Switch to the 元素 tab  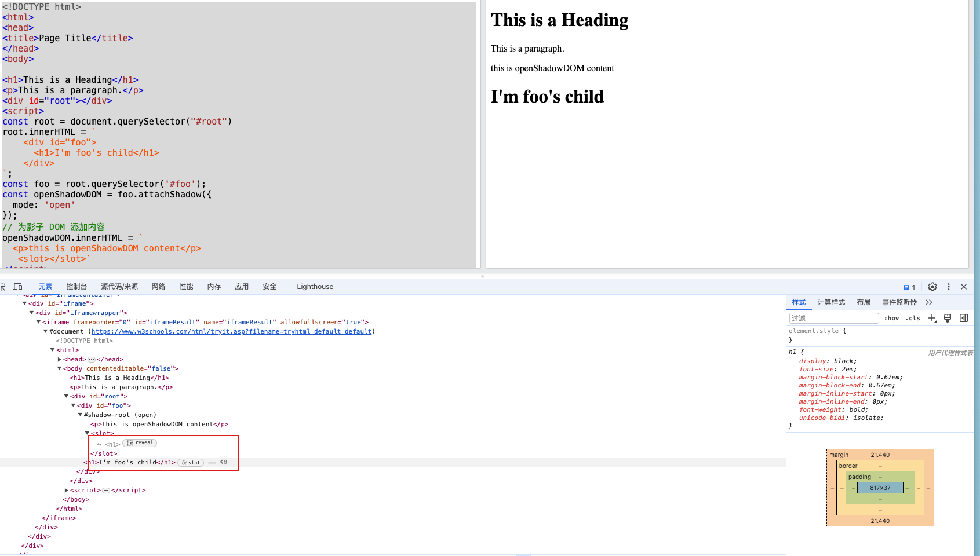point(45,287)
